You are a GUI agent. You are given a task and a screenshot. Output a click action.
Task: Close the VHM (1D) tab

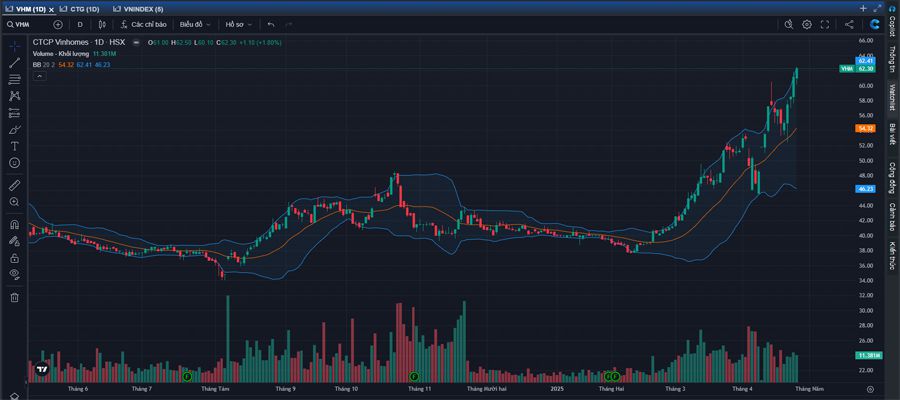[x=52, y=9]
